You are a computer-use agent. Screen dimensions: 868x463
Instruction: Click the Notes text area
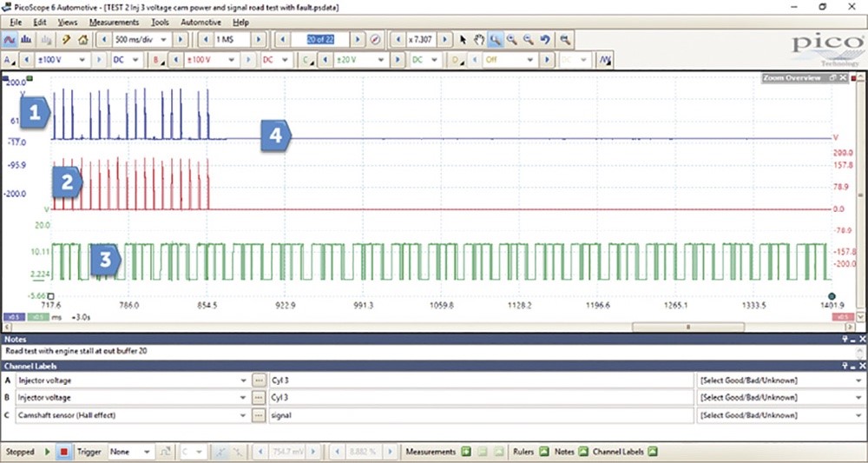pos(429,351)
